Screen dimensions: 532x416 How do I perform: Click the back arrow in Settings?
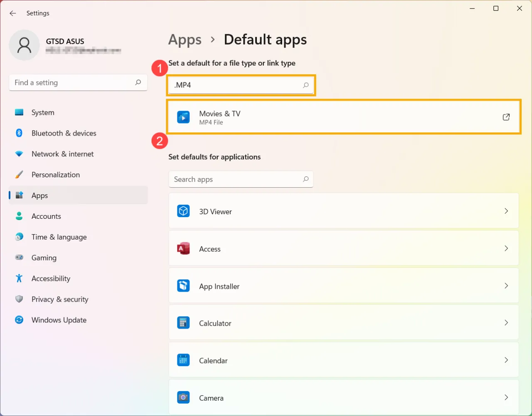tap(12, 13)
